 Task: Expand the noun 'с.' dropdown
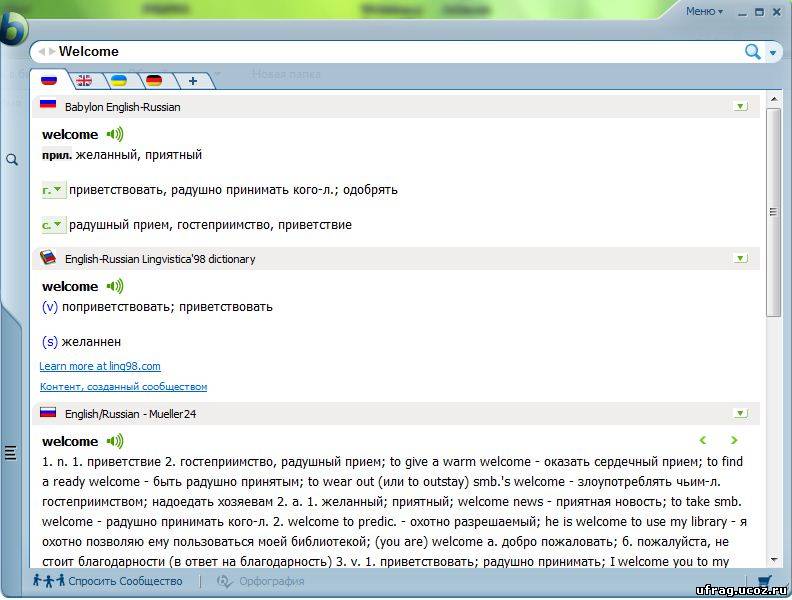point(53,225)
